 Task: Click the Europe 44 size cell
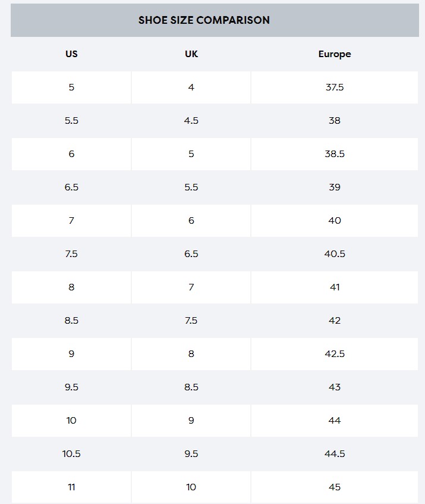334,421
